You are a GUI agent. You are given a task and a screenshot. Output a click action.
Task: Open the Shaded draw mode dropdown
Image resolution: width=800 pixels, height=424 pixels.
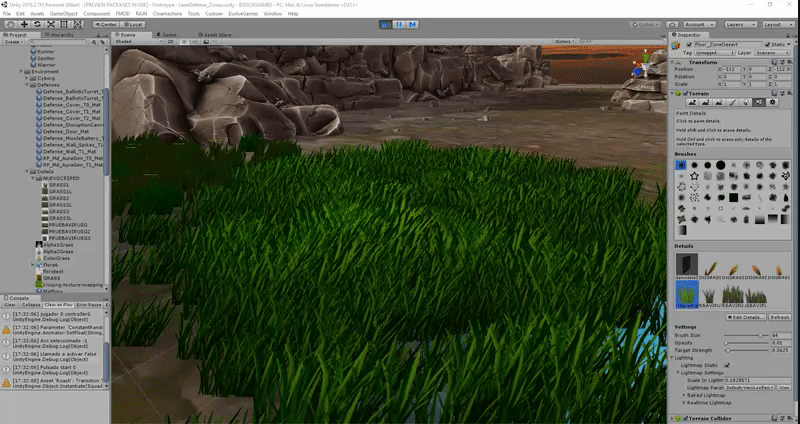coord(138,41)
